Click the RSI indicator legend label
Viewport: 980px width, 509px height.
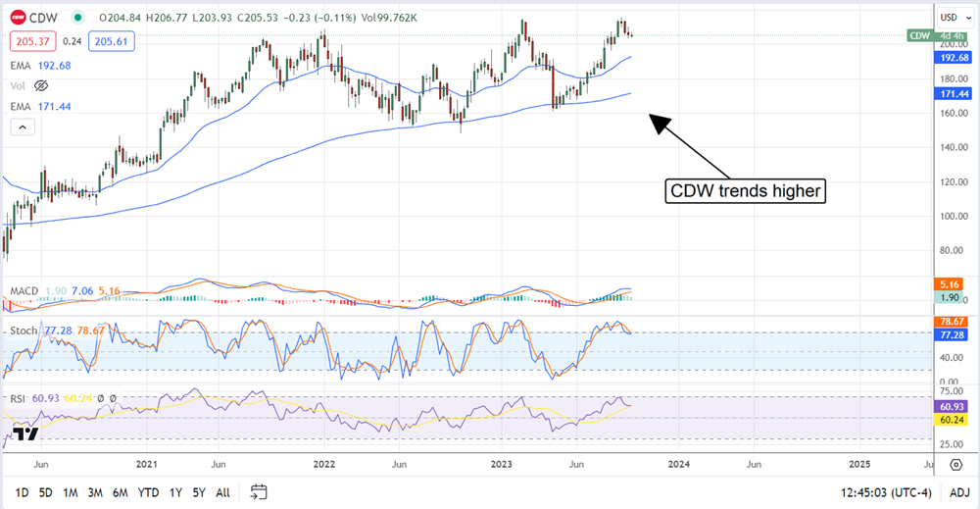tap(18, 398)
